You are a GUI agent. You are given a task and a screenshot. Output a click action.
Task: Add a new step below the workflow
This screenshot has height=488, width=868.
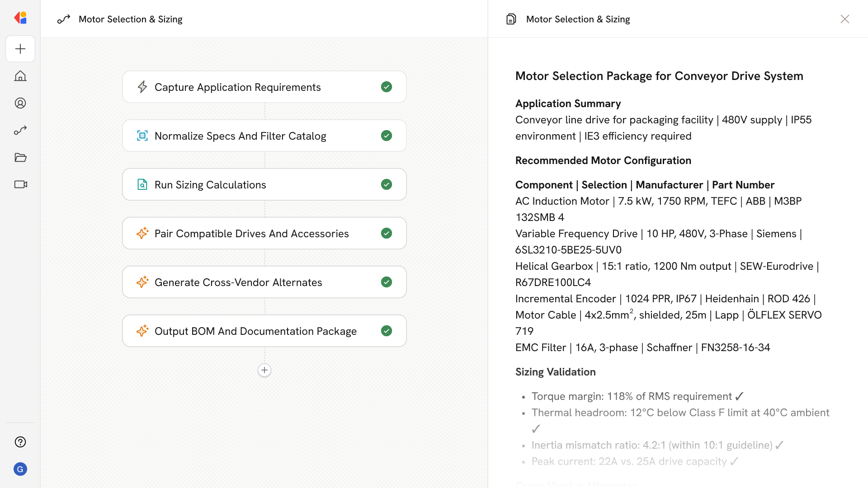pyautogui.click(x=264, y=370)
